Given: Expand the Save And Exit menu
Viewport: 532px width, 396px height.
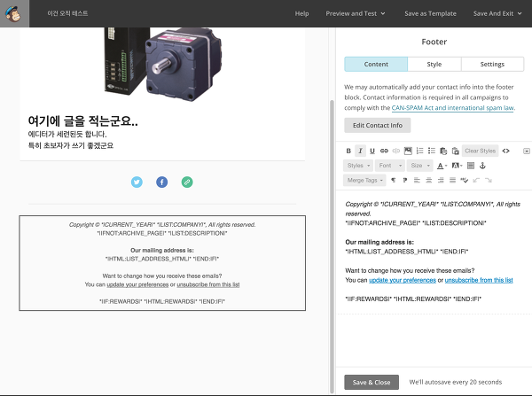Looking at the screenshot, I should coord(497,13).
